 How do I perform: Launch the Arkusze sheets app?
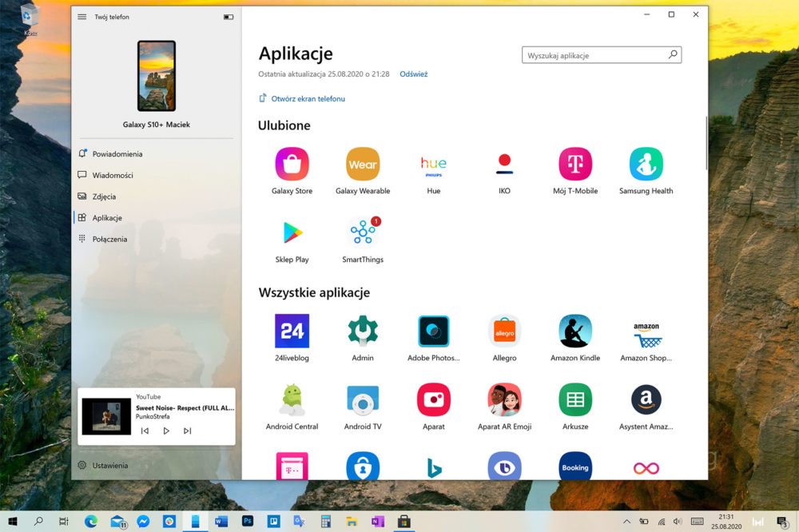click(575, 400)
